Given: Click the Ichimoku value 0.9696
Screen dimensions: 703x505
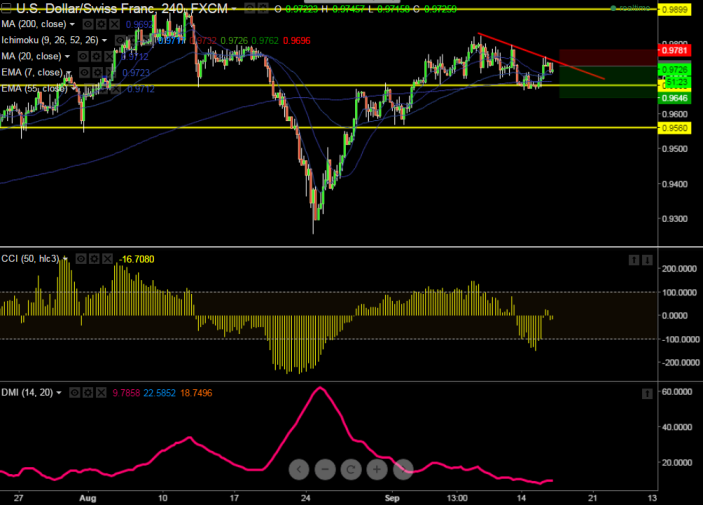Looking at the screenshot, I should tap(297, 41).
